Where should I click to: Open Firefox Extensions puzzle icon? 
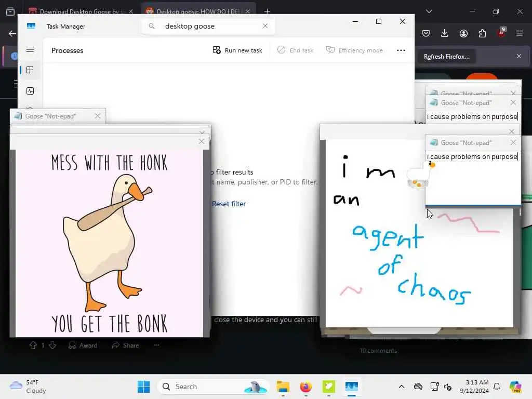482,33
